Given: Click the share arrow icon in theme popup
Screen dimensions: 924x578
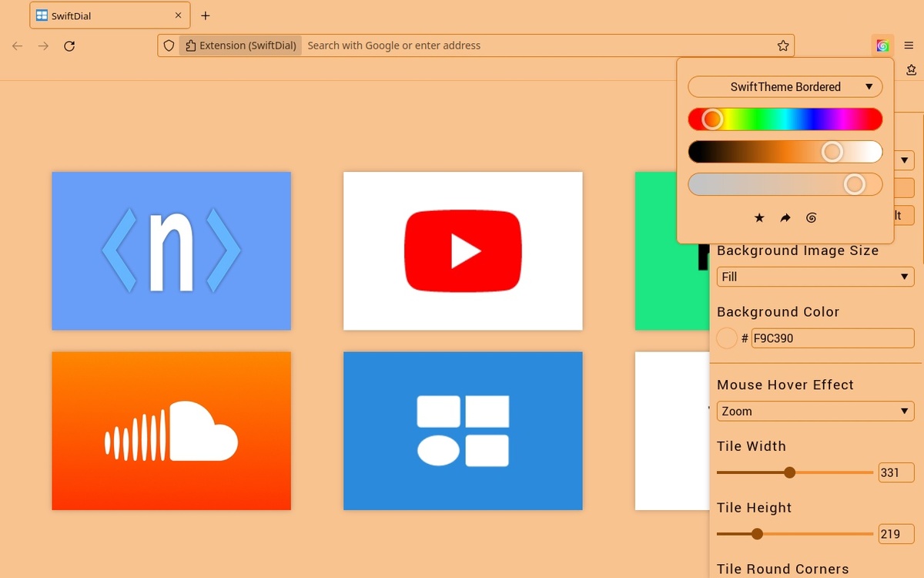Looking at the screenshot, I should tap(785, 218).
